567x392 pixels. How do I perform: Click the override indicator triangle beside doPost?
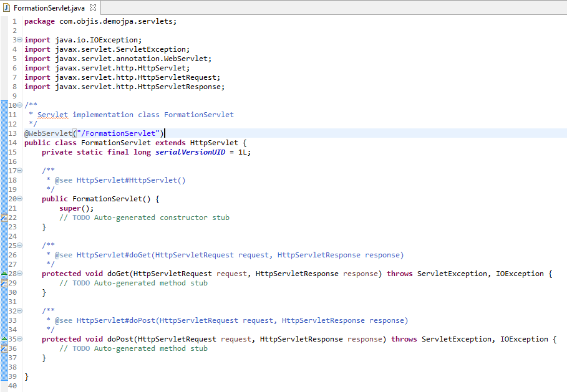[4, 339]
